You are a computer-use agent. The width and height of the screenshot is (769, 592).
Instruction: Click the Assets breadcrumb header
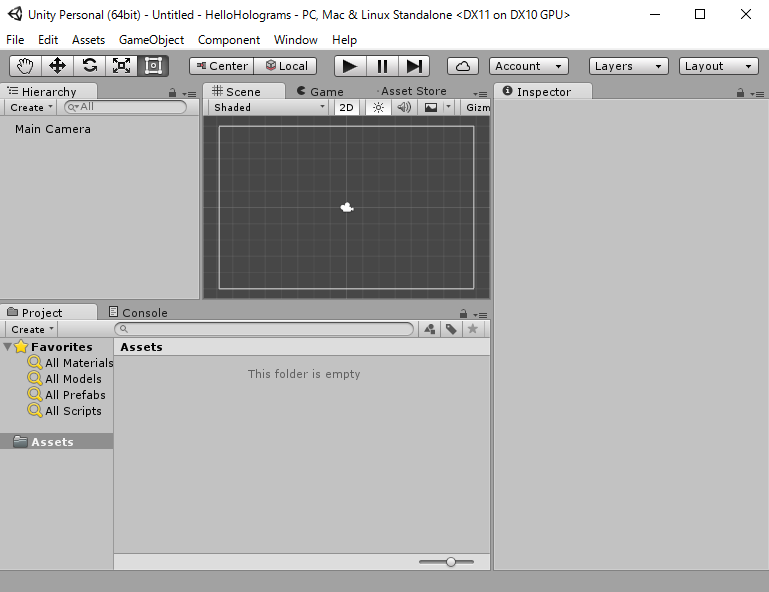141,347
